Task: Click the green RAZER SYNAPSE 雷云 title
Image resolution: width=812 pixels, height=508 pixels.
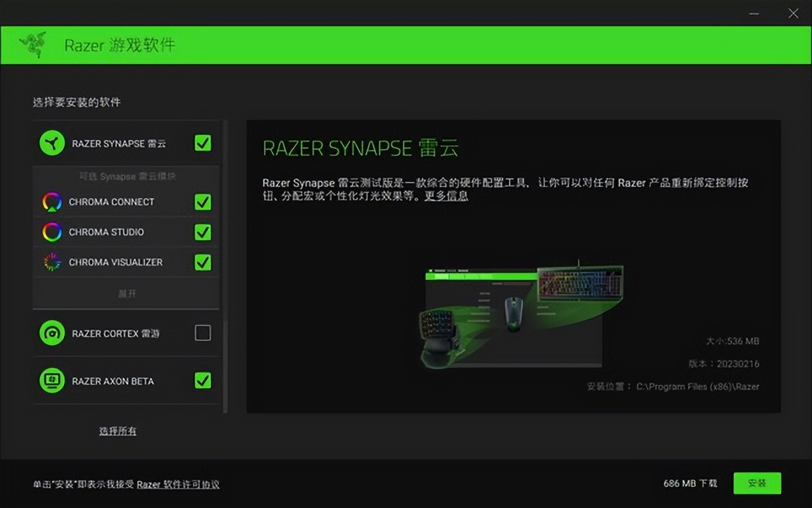Action: (x=360, y=148)
